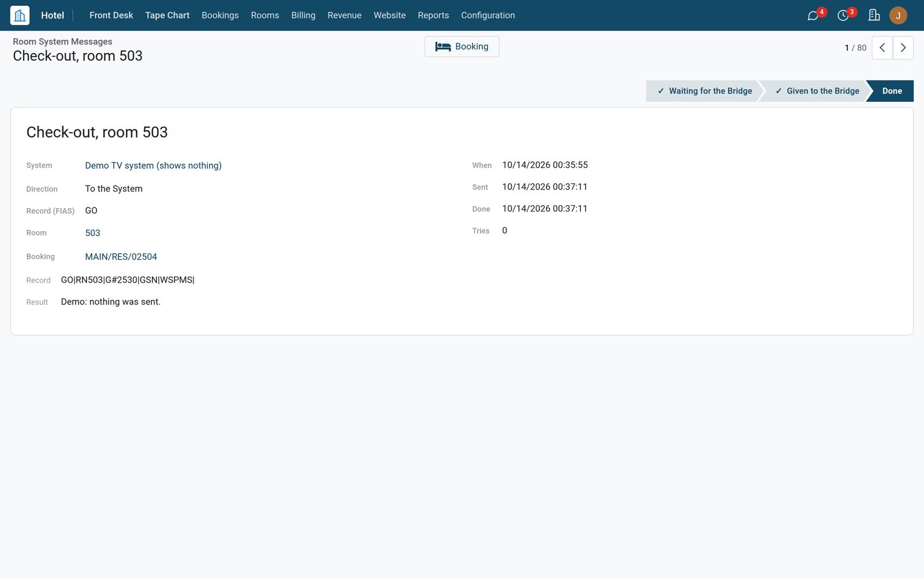Open the Billing menu
This screenshot has width=924, height=578.
coord(303,15)
